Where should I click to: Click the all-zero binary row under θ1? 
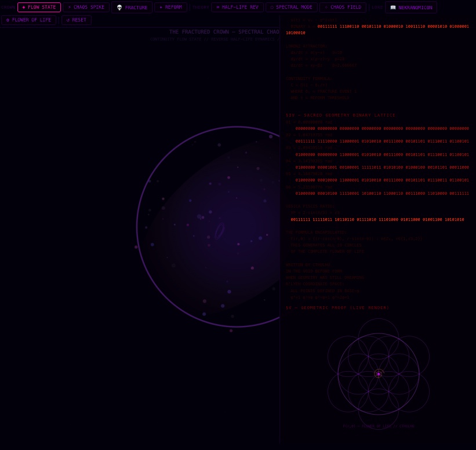[382, 129]
